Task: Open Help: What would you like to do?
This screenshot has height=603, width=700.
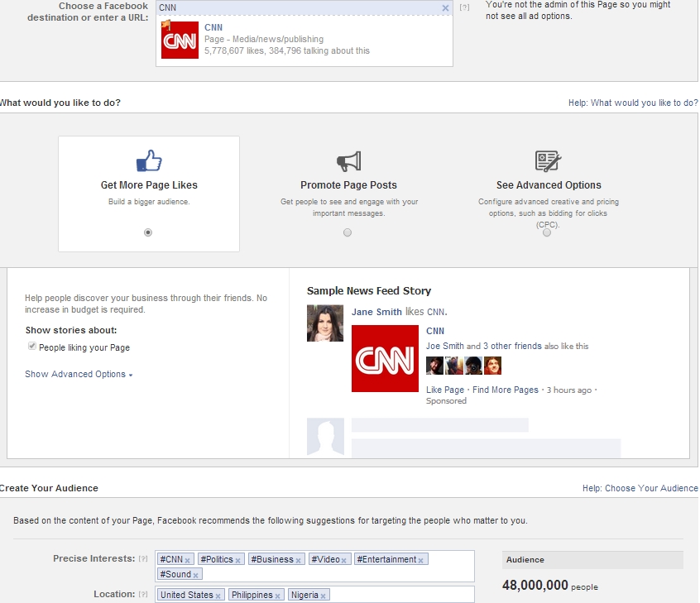Action: pos(633,103)
